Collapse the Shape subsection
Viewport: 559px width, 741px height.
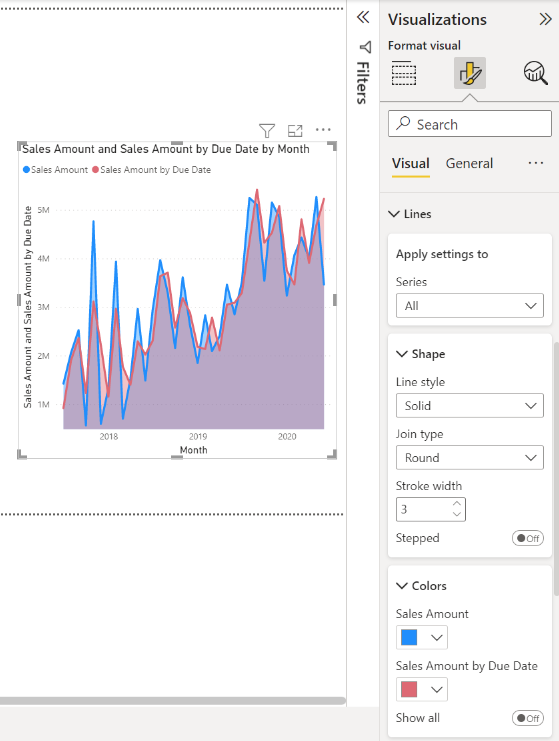click(402, 354)
